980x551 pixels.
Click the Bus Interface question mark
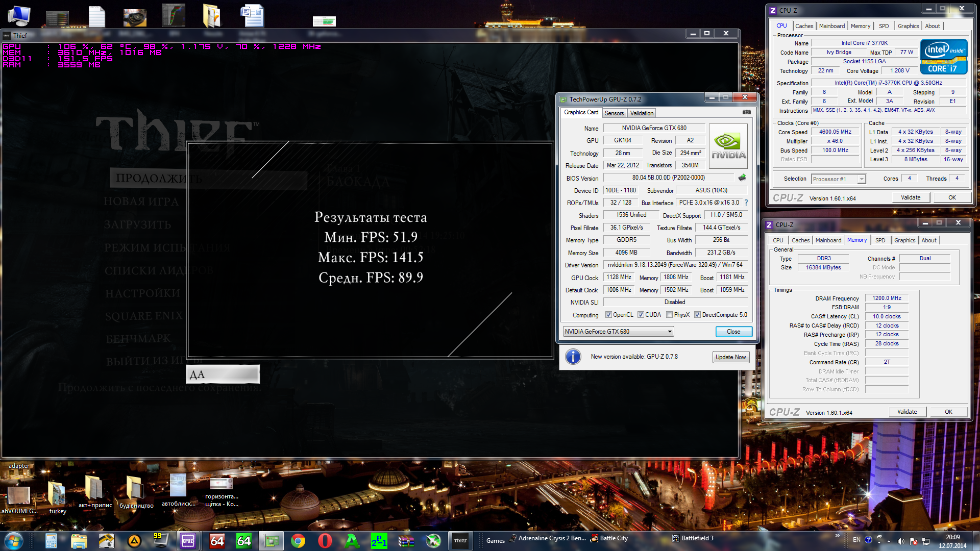point(746,203)
